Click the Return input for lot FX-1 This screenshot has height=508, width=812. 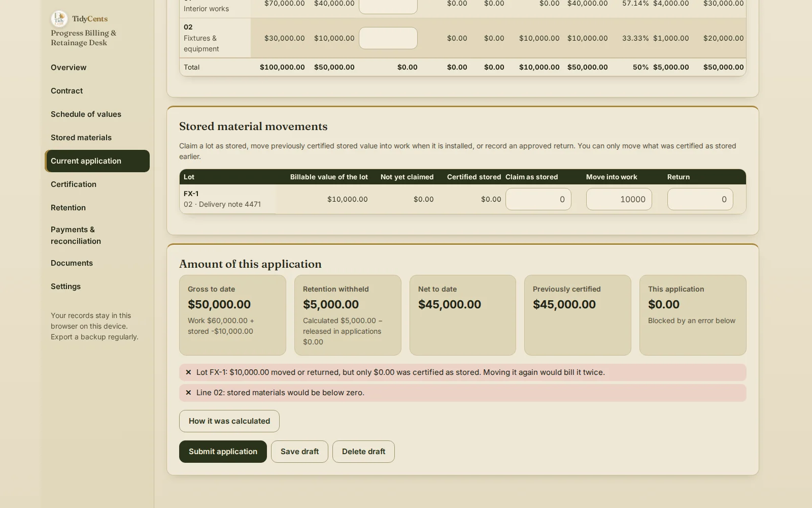click(x=700, y=199)
